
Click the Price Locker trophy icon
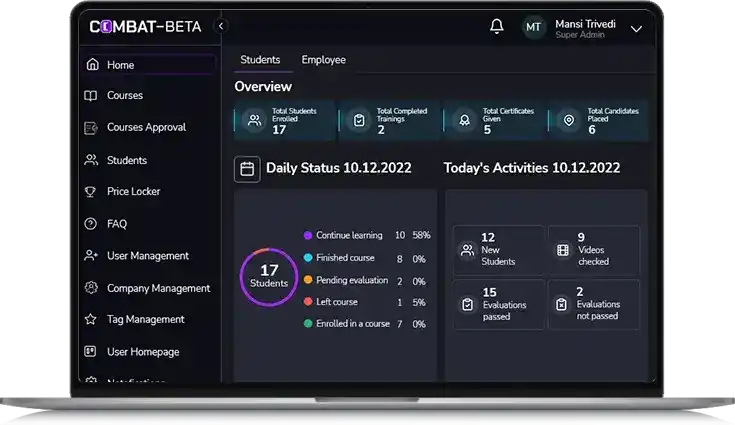(90, 192)
